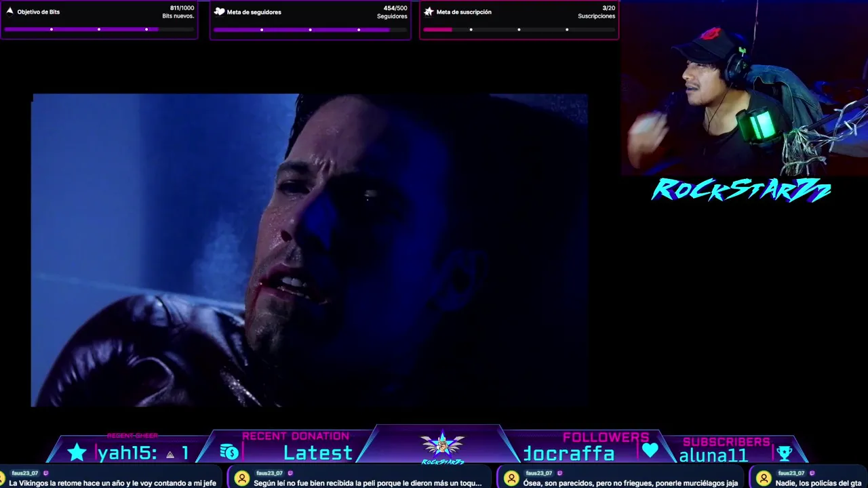The width and height of the screenshot is (868, 488).
Task: Click the 'yah15' recent cheer name
Action: tap(125, 453)
